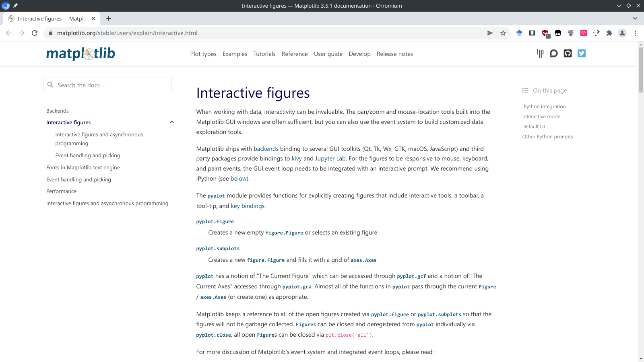Follow the below link
Screen dimensions: 644x362
[239, 179]
